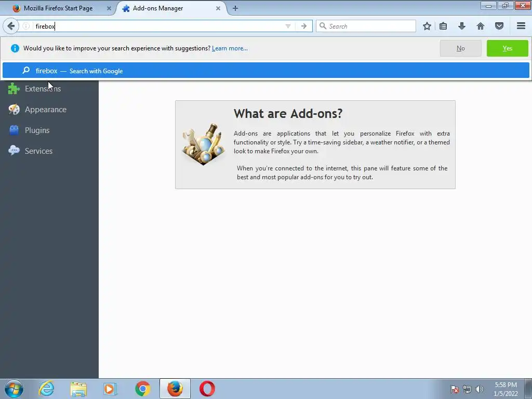
Task: Click the Services chat bubble icon
Action: pyautogui.click(x=14, y=150)
